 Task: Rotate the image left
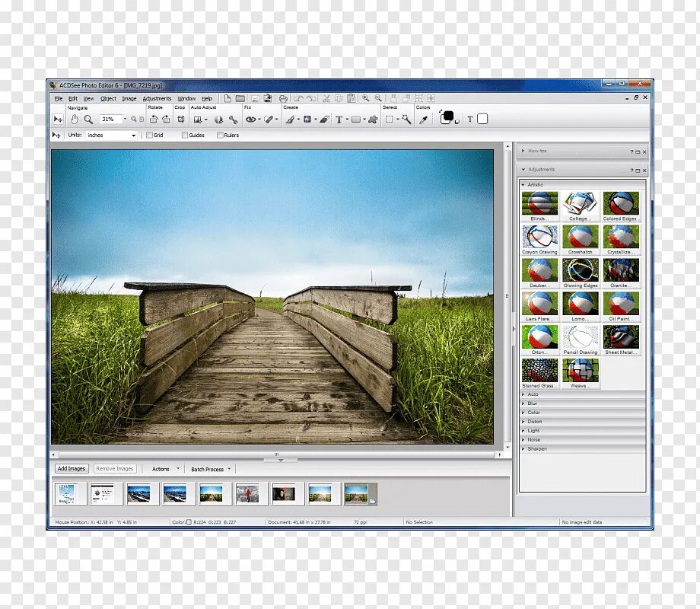tap(154, 120)
